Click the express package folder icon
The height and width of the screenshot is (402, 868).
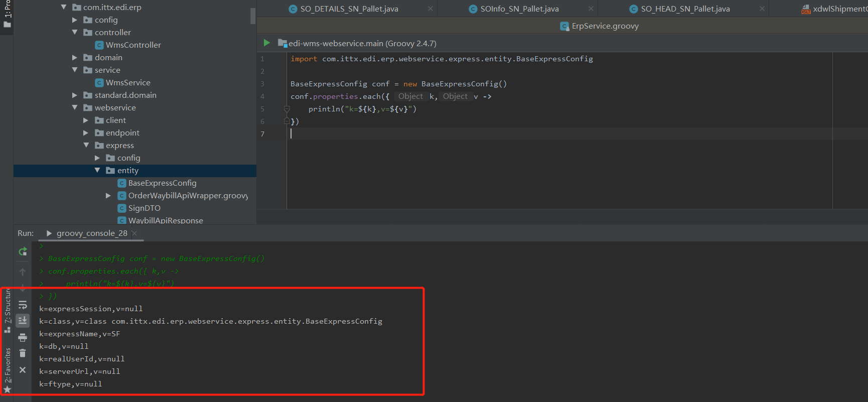coord(99,146)
